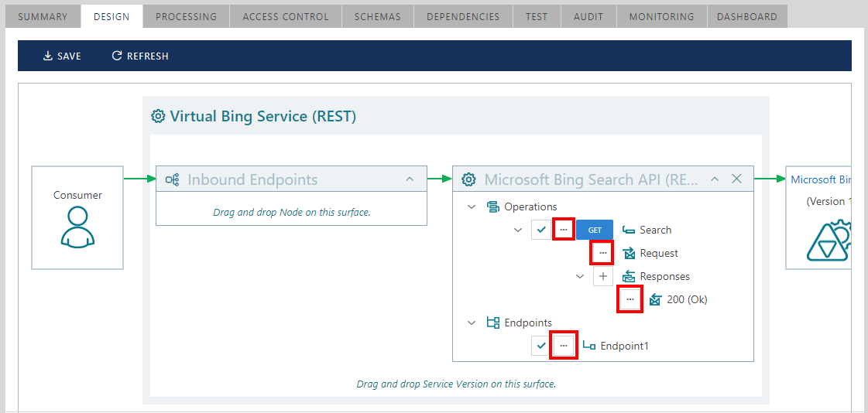Click the Virtual Bing Service gear icon

coord(158,117)
